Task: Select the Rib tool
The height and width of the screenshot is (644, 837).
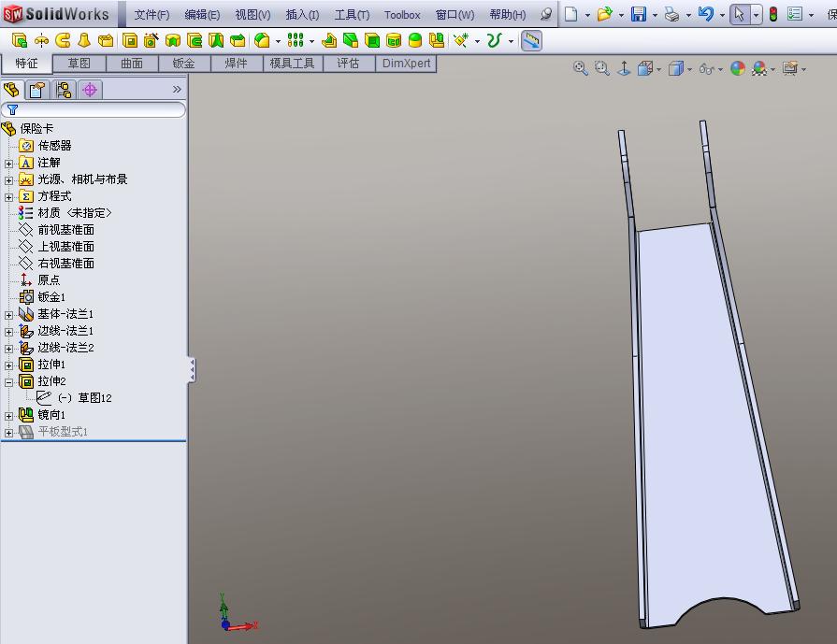Action: [329, 40]
